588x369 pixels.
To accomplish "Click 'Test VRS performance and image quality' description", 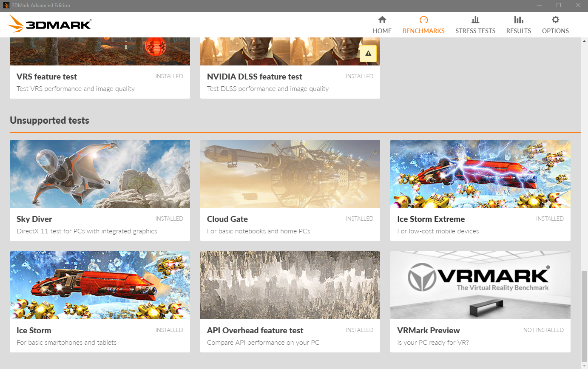I will (76, 89).
